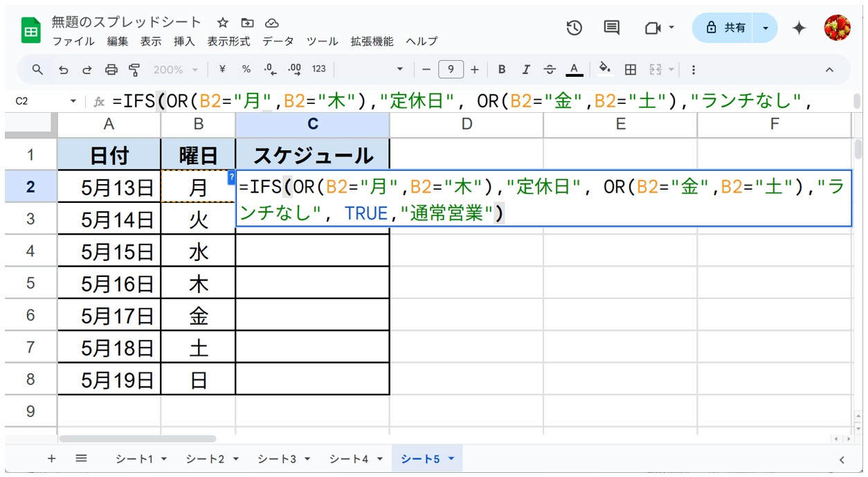
Task: Open the name box dropdown arrow
Action: (x=73, y=101)
